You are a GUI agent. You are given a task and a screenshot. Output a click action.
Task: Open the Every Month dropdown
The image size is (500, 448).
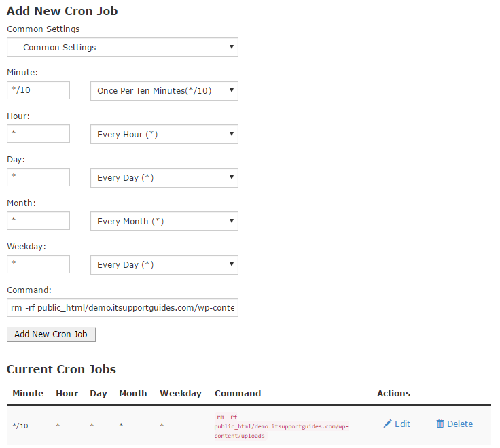tap(164, 221)
